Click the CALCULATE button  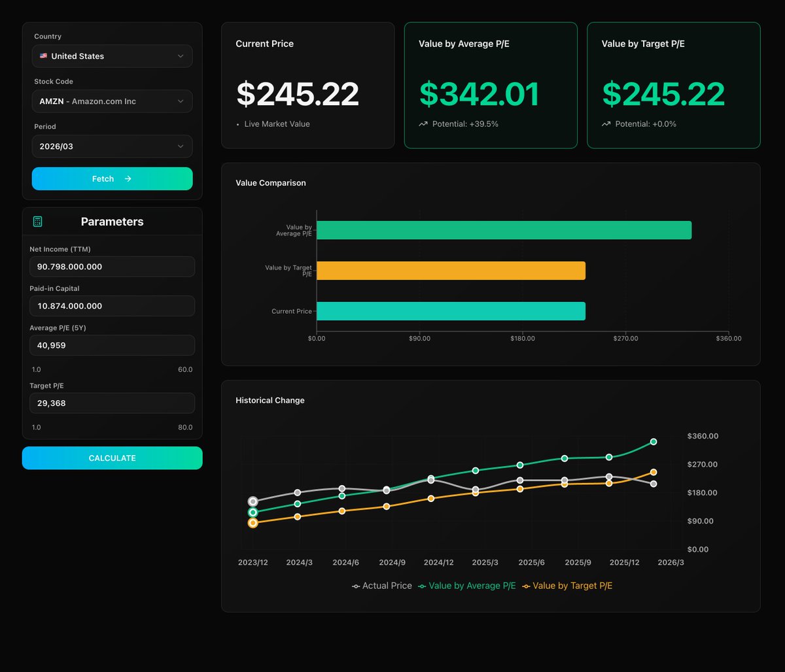click(113, 458)
